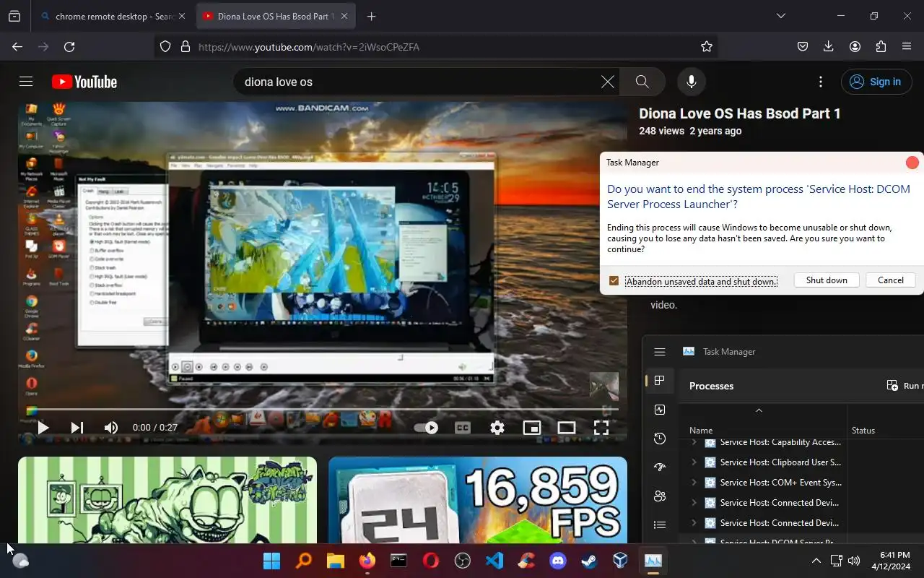Click Shut down in the dialog
Image resolution: width=924 pixels, height=578 pixels.
coord(827,280)
